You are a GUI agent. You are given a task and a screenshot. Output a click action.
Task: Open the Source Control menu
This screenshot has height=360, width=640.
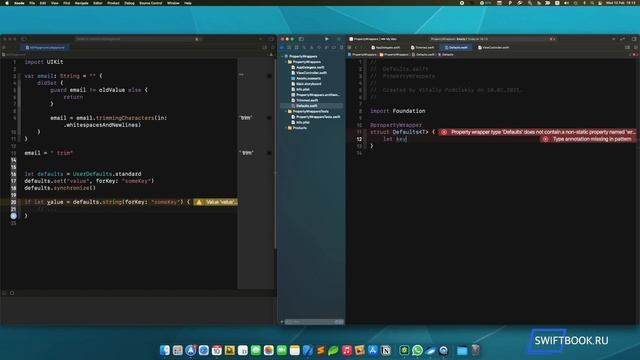click(151, 3)
